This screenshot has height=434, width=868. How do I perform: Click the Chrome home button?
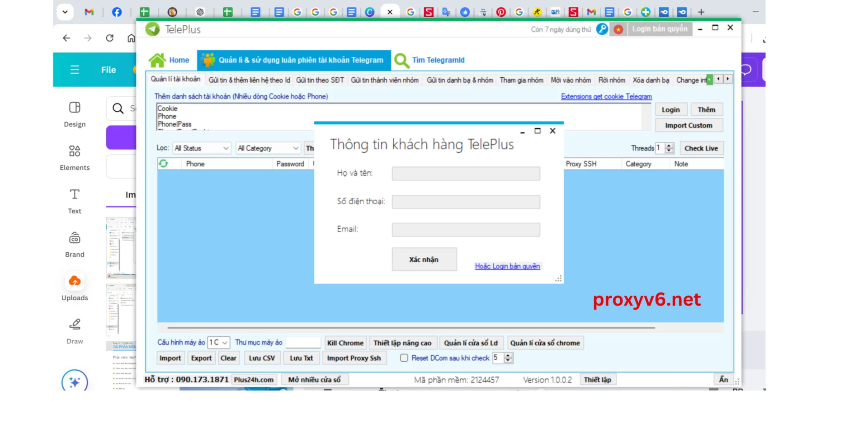tap(131, 38)
